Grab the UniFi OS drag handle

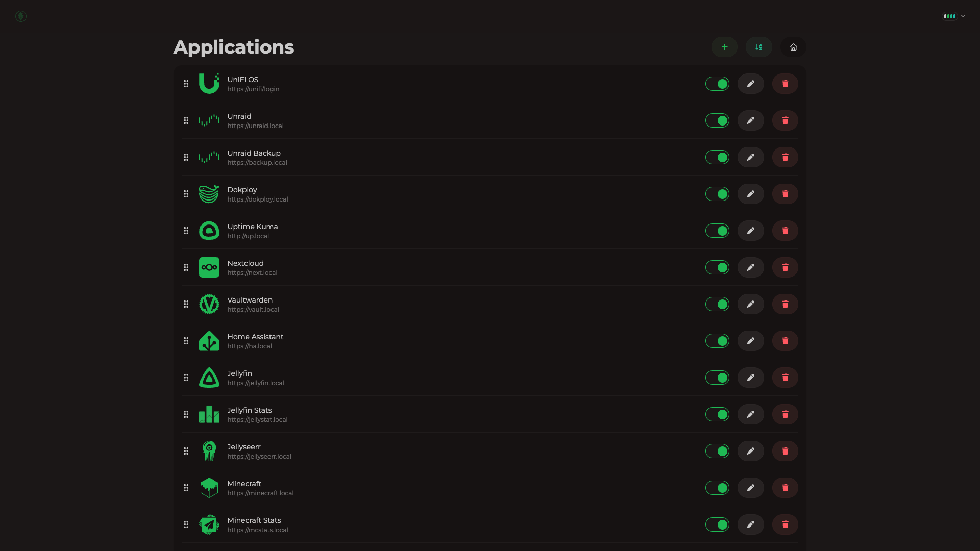coord(186,84)
